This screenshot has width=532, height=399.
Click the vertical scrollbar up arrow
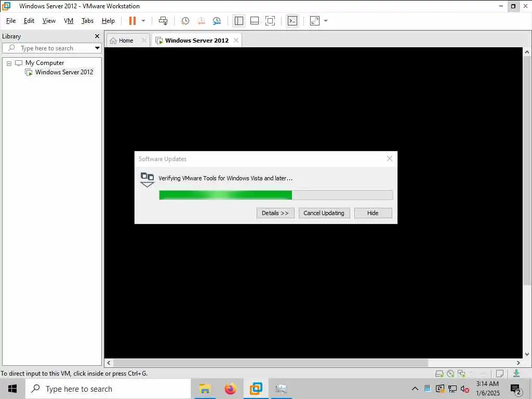[x=527, y=52]
